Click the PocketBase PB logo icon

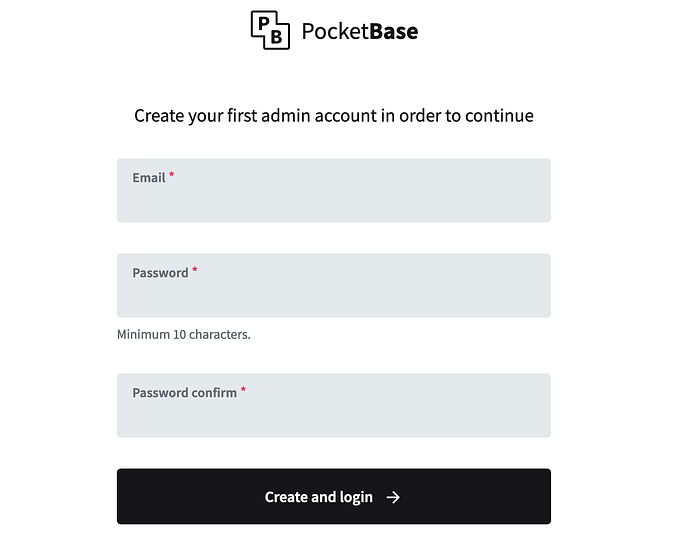pyautogui.click(x=270, y=30)
